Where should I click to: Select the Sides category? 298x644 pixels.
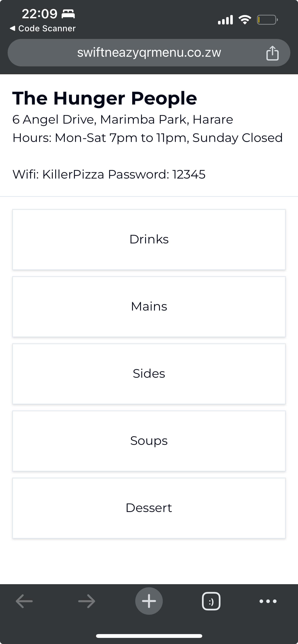pos(149,374)
